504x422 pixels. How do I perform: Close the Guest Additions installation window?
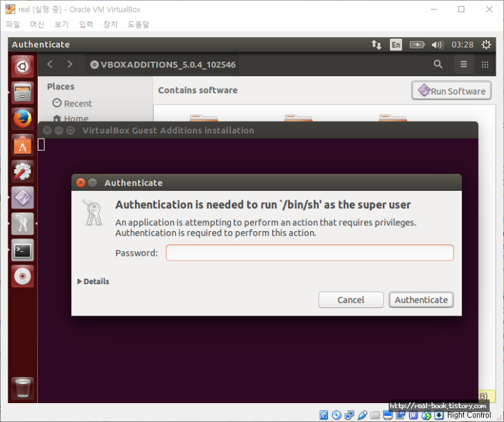coord(47,130)
